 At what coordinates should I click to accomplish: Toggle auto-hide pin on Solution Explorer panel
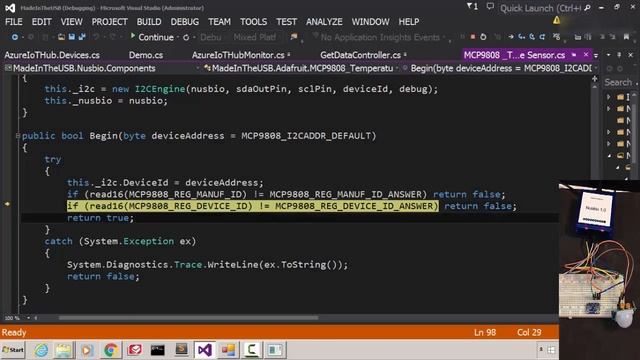[619, 55]
